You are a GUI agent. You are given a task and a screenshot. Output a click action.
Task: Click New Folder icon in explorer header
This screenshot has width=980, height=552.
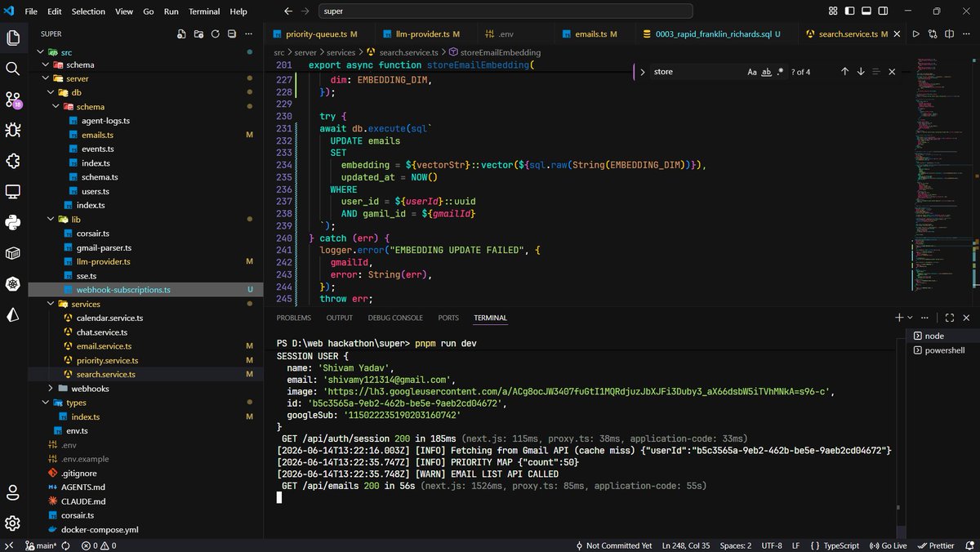pyautogui.click(x=198, y=34)
